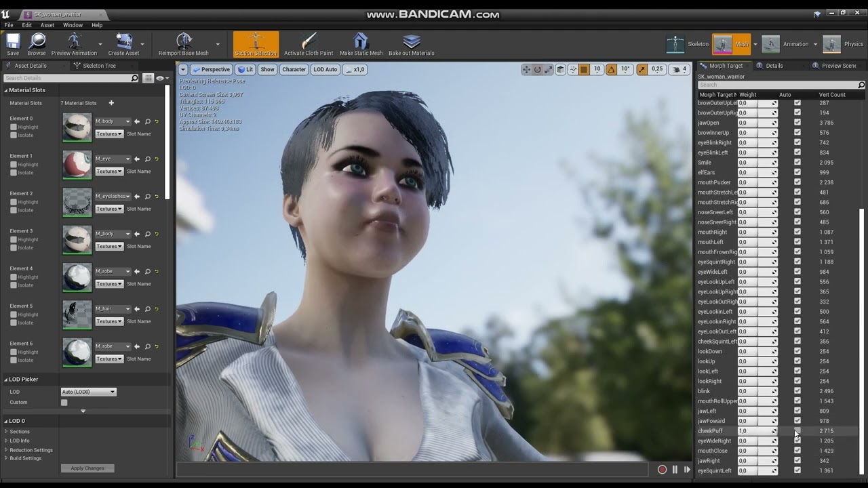Viewport: 868px width, 488px height.
Task: Toggle rotation snapping angle icon
Action: click(x=611, y=69)
